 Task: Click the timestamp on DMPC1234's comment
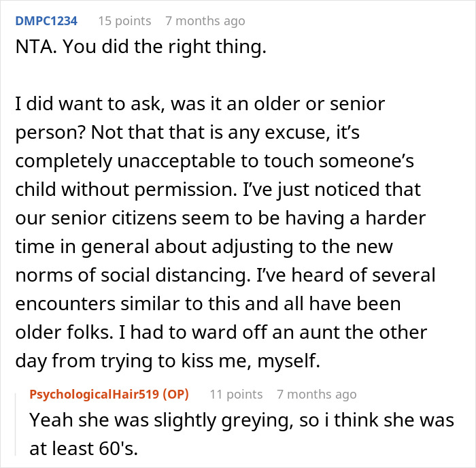(x=205, y=21)
